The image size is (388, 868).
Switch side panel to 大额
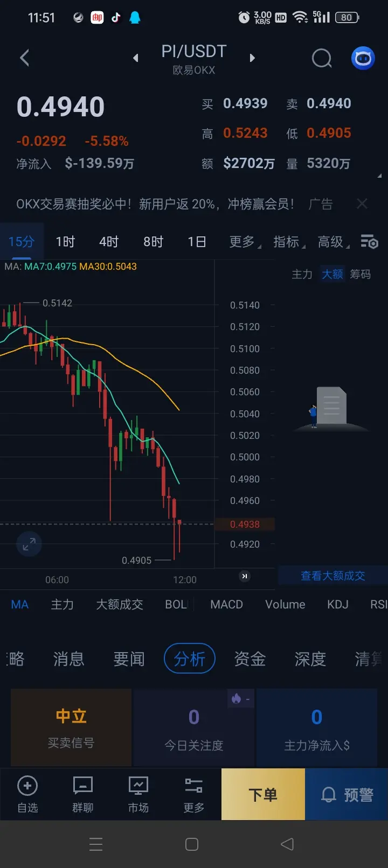[332, 274]
